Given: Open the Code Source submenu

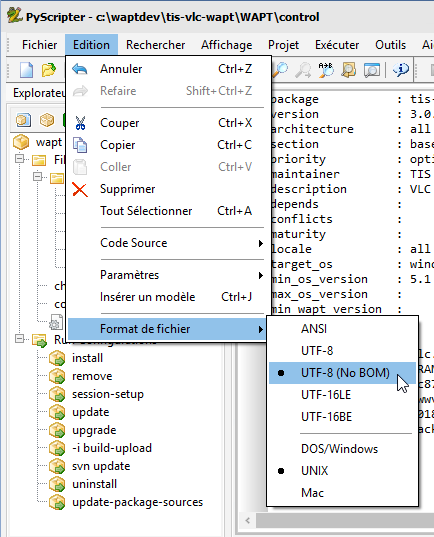Looking at the screenshot, I should 167,243.
